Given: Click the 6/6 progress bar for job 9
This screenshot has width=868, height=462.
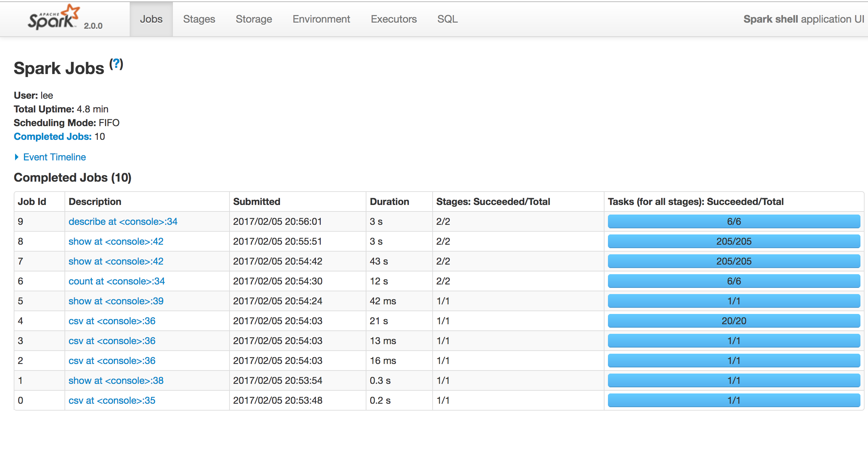Looking at the screenshot, I should coord(734,221).
